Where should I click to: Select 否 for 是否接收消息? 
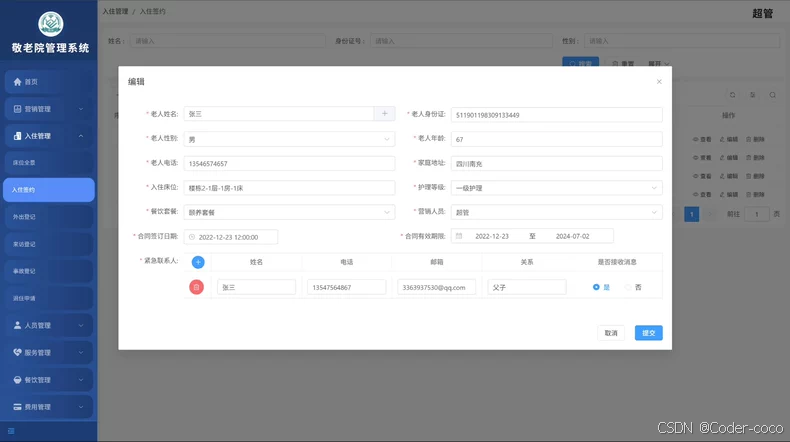[x=633, y=287]
